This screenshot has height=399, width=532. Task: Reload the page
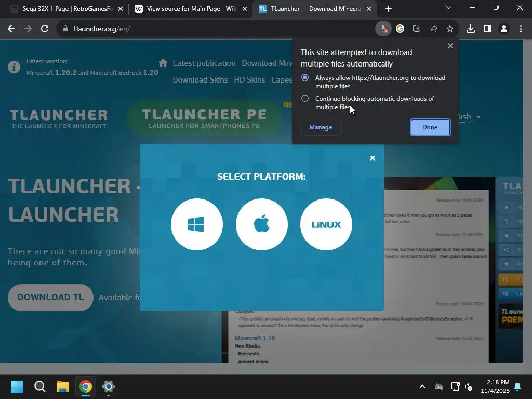pos(45,29)
